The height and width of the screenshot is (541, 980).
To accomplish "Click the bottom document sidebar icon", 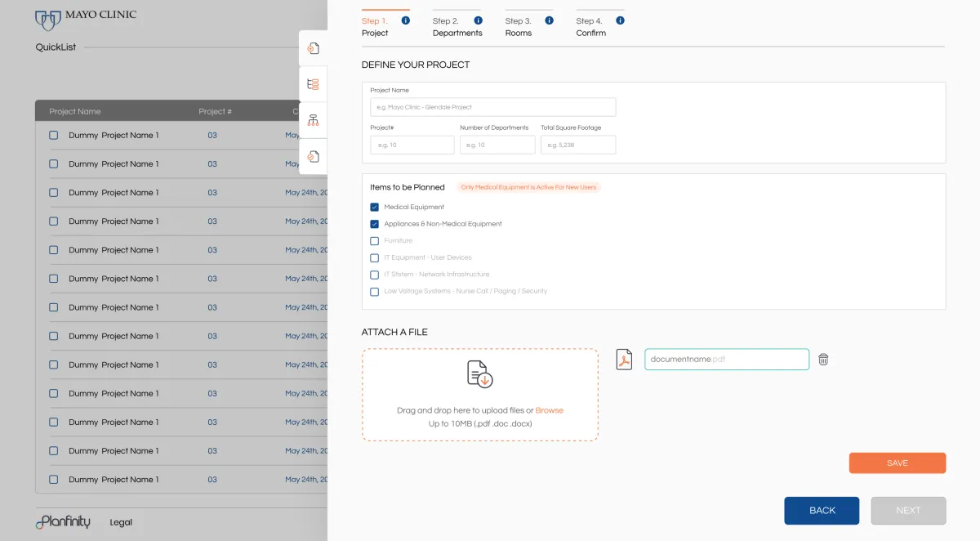I will coord(313,156).
